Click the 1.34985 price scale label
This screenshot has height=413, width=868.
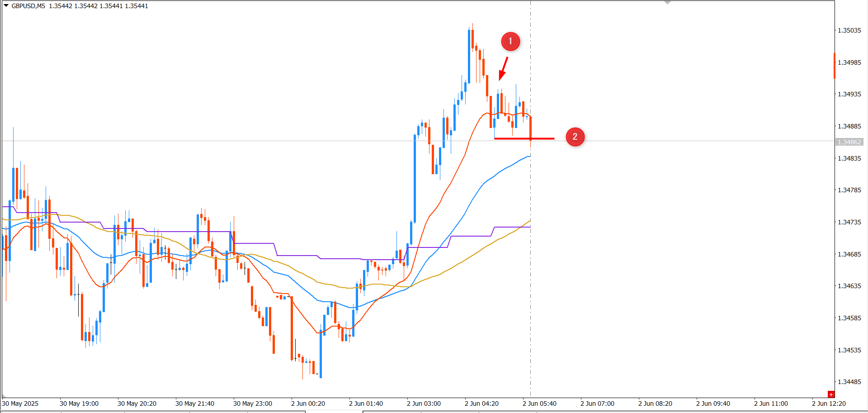point(849,62)
